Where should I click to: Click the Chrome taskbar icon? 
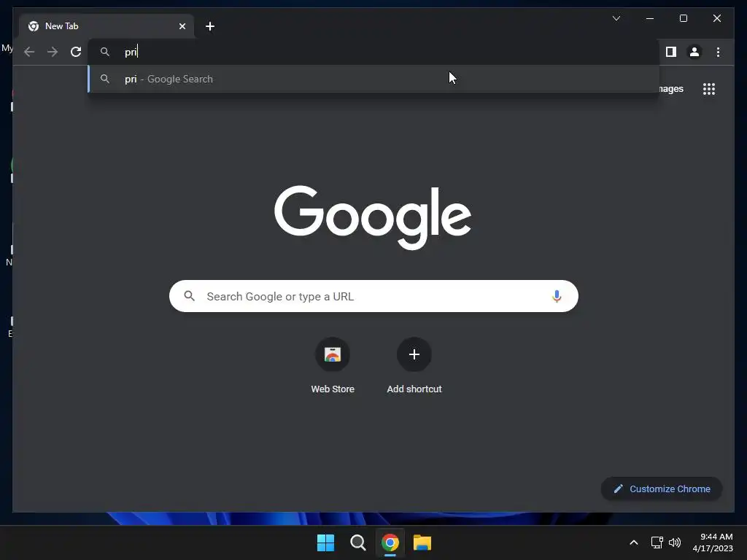pyautogui.click(x=390, y=542)
